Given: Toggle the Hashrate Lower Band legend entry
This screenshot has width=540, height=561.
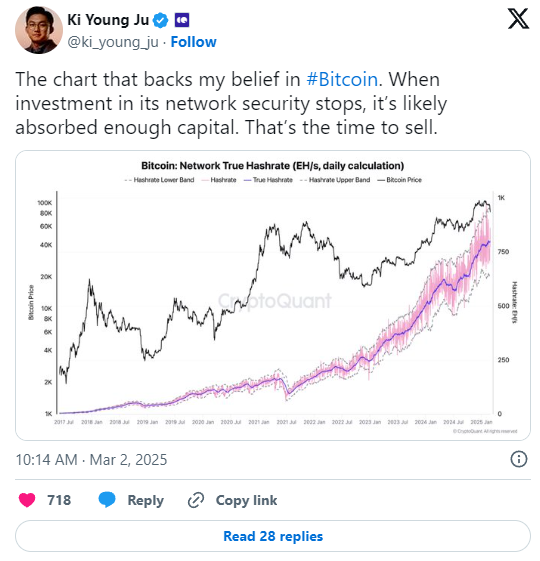Looking at the screenshot, I should click(x=160, y=180).
